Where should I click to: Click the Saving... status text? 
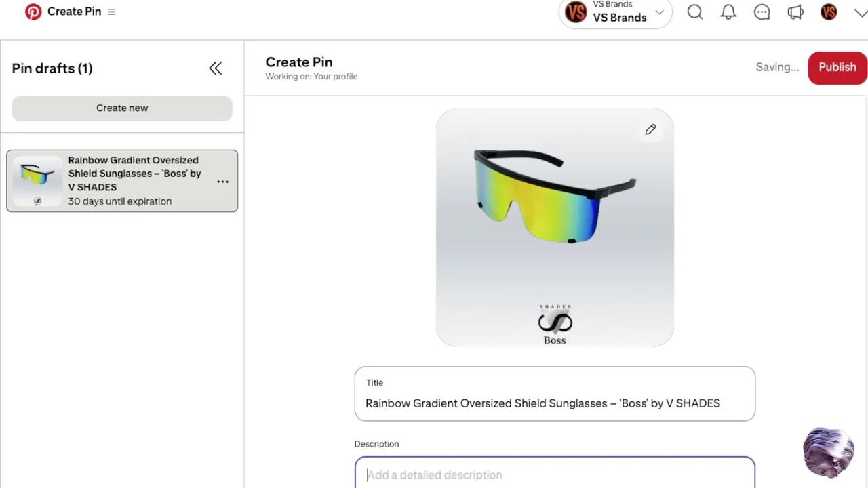[777, 67]
